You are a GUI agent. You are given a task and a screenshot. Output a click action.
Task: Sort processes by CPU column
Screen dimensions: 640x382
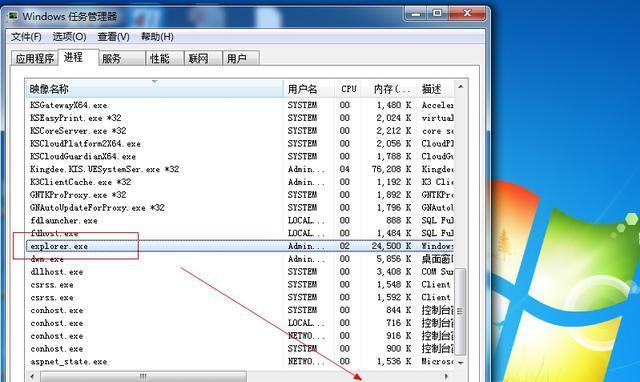click(x=348, y=89)
